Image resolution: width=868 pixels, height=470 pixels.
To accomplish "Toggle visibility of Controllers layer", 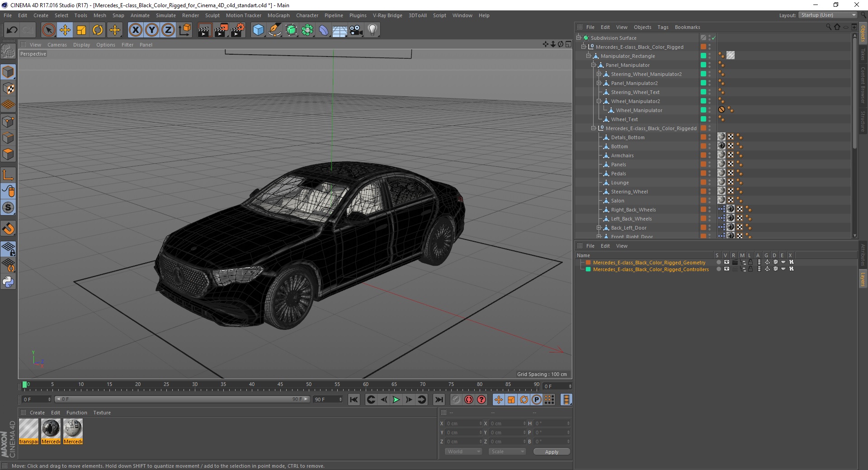I will click(x=726, y=269).
